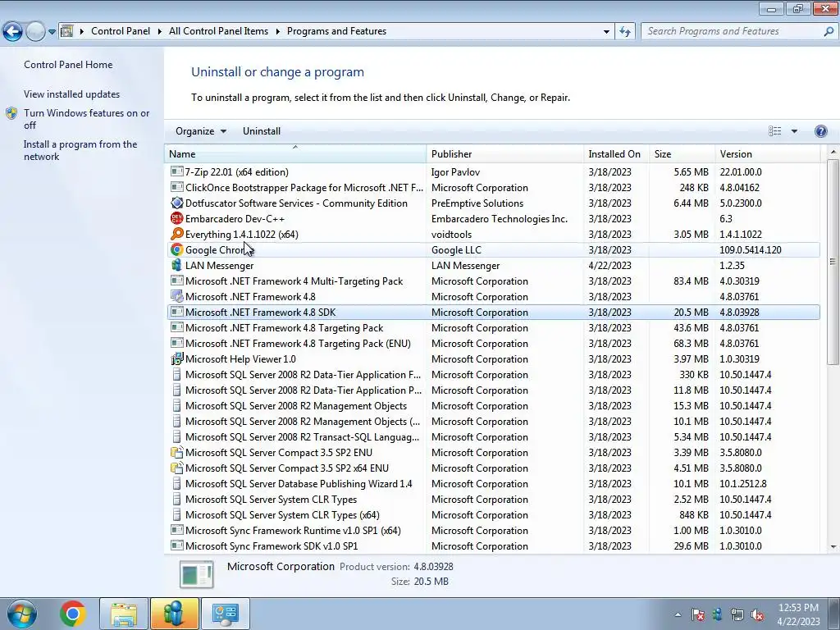Screen dimensions: 840x630
Task: Select Microsoft SQL Server System CLR Types (x64)
Action: [493, 515]
